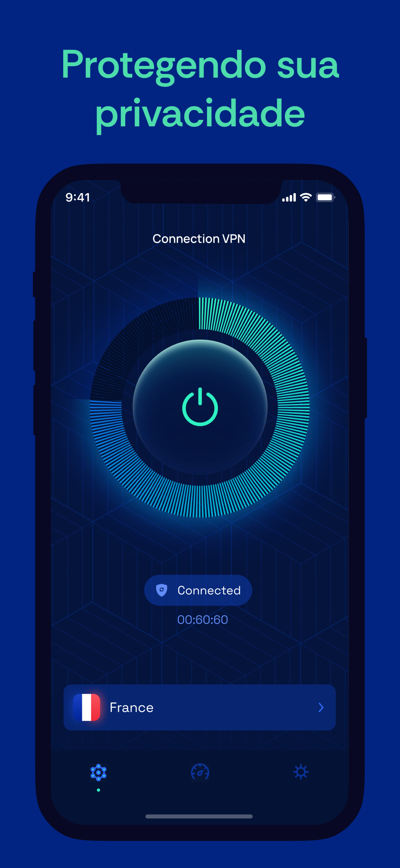Screen dimensions: 400x868
Task: Open the speed test gauge tab
Action: [200, 772]
